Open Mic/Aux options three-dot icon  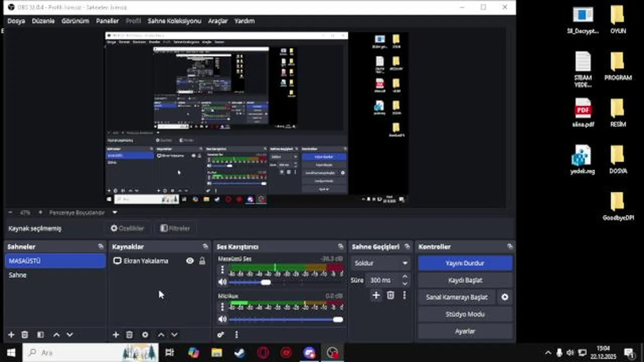pos(222,307)
